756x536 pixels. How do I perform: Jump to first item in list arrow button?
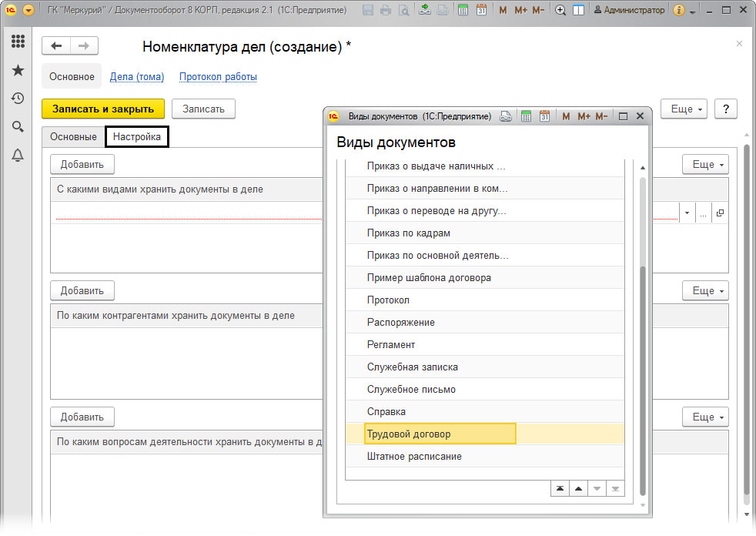click(x=560, y=489)
